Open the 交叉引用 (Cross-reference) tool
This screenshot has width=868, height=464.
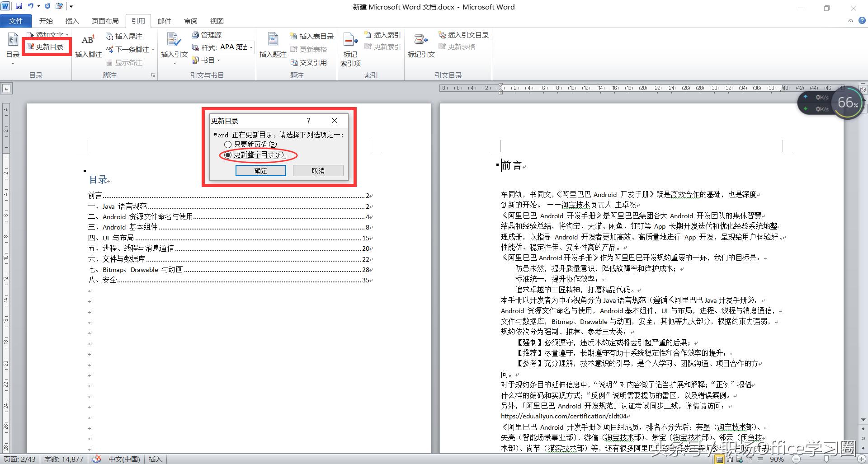311,62
